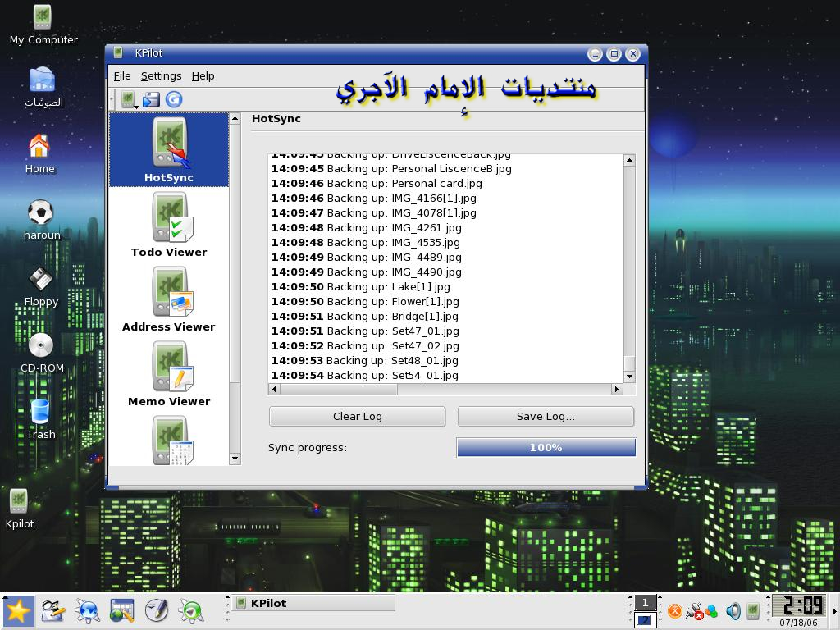Image resolution: width=840 pixels, height=630 pixels.
Task: Launch the globe gear browser icon in the panel
Action: [87, 611]
